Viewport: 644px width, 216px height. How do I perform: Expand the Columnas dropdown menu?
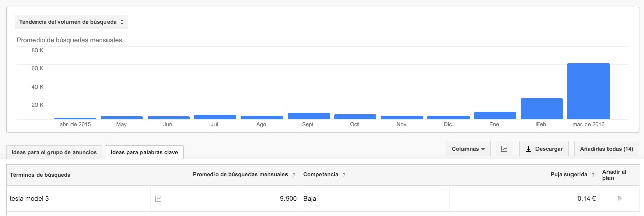[468, 149]
